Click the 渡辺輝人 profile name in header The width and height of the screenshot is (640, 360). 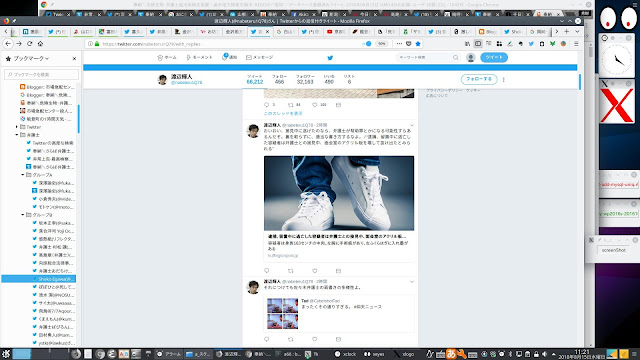tap(181, 76)
